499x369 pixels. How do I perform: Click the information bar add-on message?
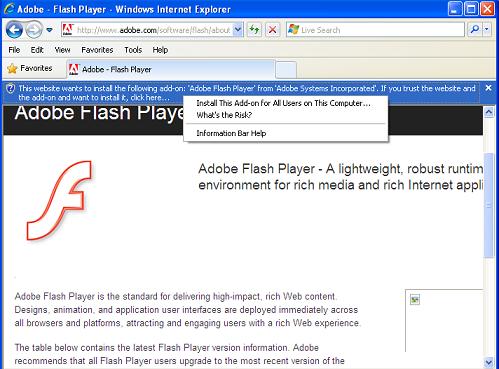pos(247,93)
